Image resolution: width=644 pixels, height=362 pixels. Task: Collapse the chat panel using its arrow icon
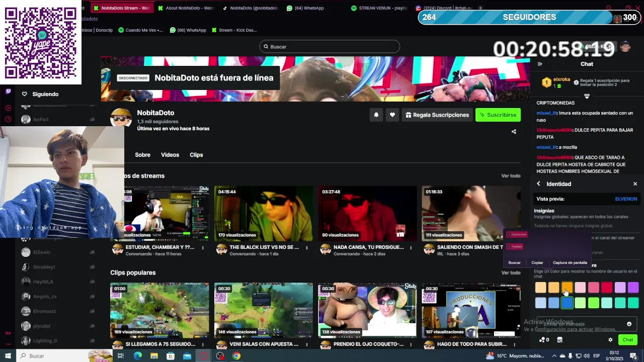[540, 64]
